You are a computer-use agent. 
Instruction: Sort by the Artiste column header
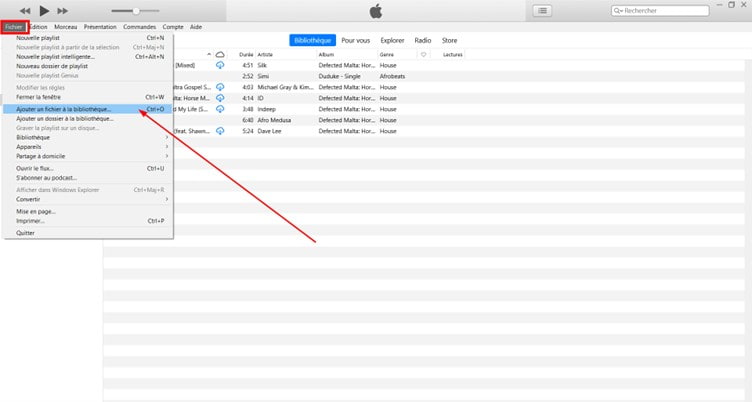265,55
